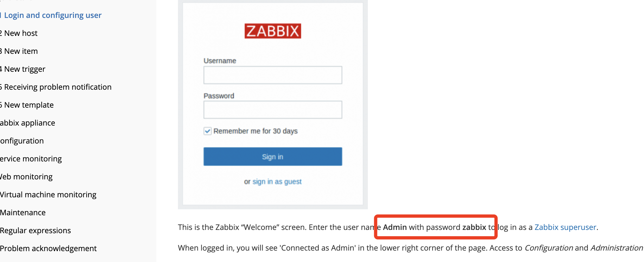Follow the sign in as guest link

(x=277, y=182)
